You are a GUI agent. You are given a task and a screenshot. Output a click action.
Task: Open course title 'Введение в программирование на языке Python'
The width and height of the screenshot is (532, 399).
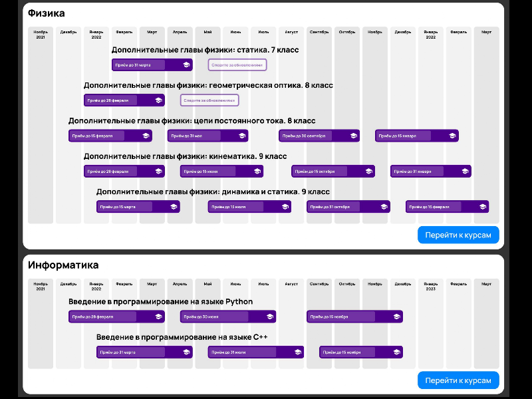pyautogui.click(x=160, y=302)
